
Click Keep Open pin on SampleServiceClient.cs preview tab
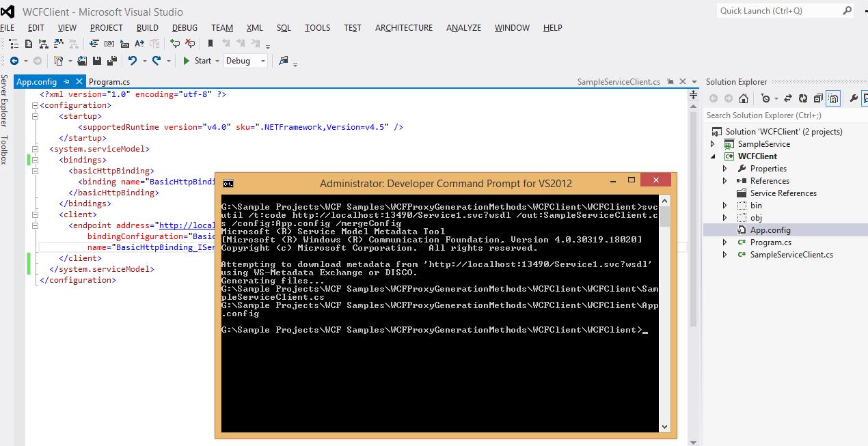[x=670, y=81]
